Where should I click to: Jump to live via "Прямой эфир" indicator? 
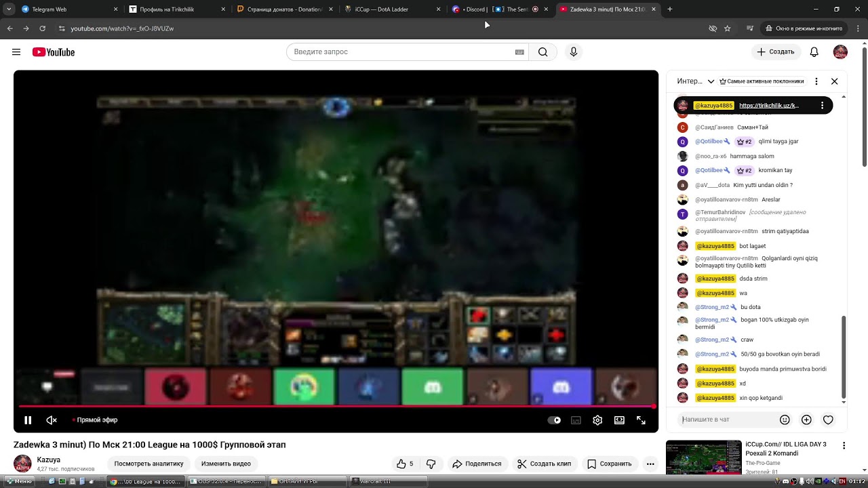click(x=95, y=420)
